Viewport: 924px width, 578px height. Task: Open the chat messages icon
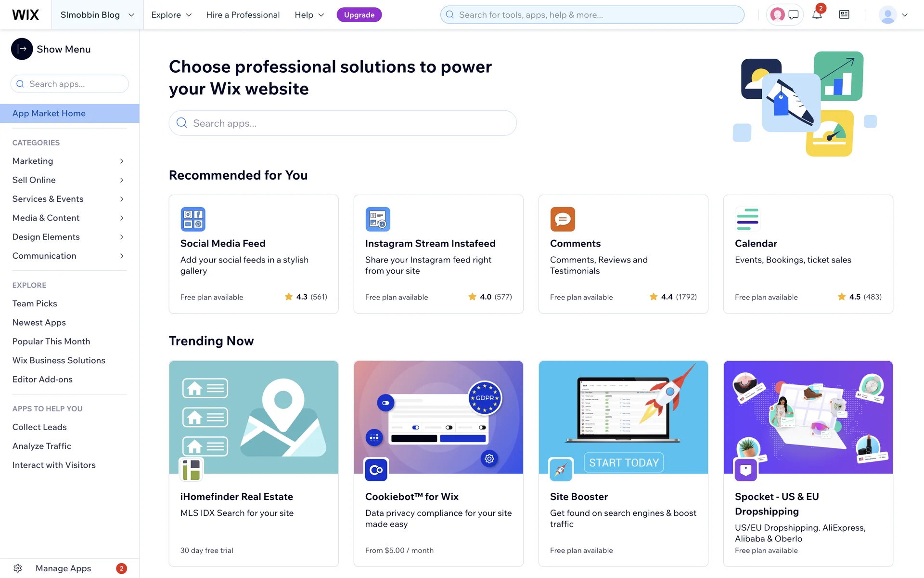(x=794, y=15)
